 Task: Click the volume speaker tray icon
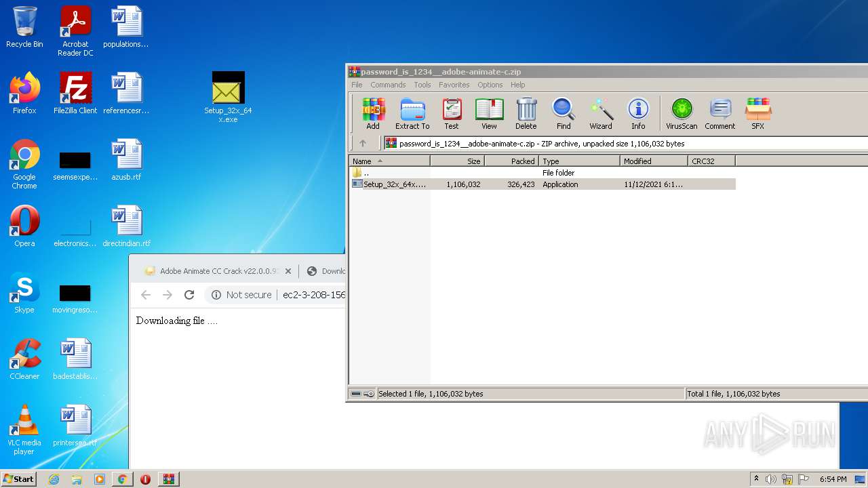(x=771, y=479)
